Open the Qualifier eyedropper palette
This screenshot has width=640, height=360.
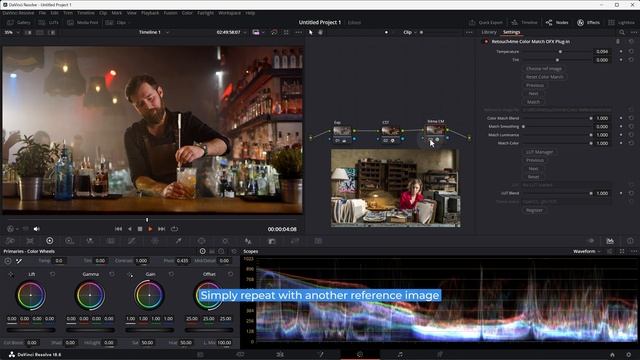[x=178, y=241]
